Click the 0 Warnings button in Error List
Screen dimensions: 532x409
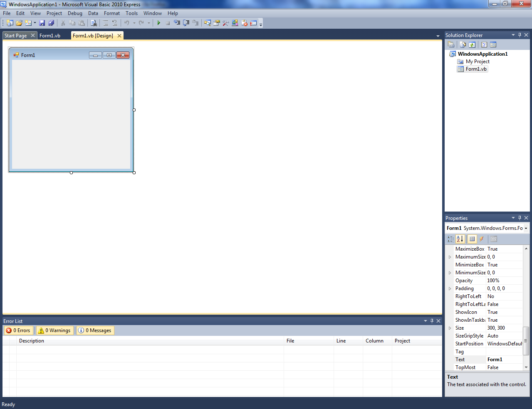(54, 330)
